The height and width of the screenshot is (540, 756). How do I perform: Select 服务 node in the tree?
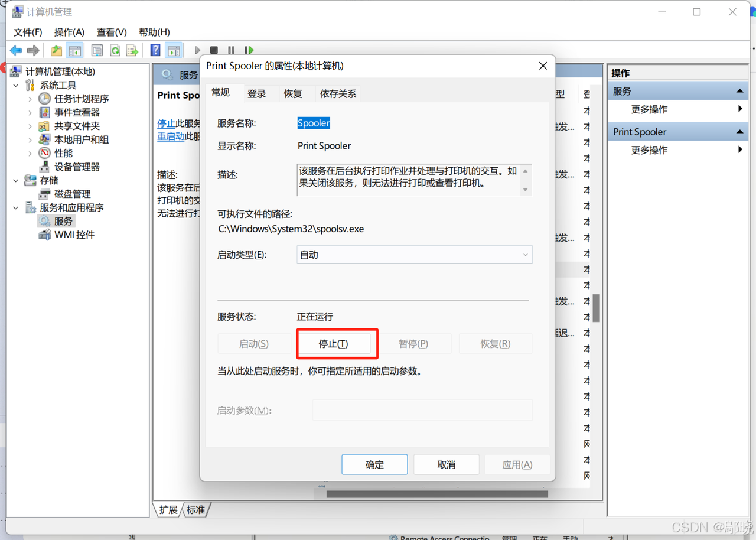point(63,221)
